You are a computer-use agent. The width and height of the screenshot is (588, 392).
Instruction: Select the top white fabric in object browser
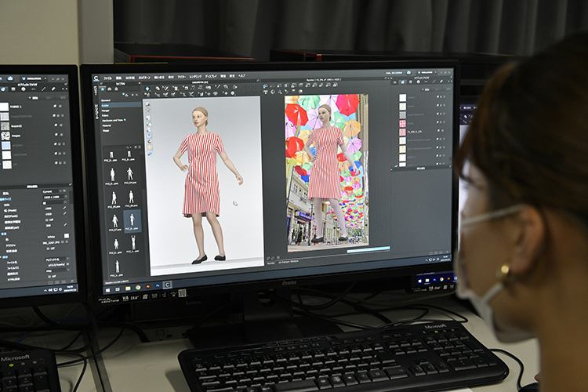pyautogui.click(x=402, y=98)
